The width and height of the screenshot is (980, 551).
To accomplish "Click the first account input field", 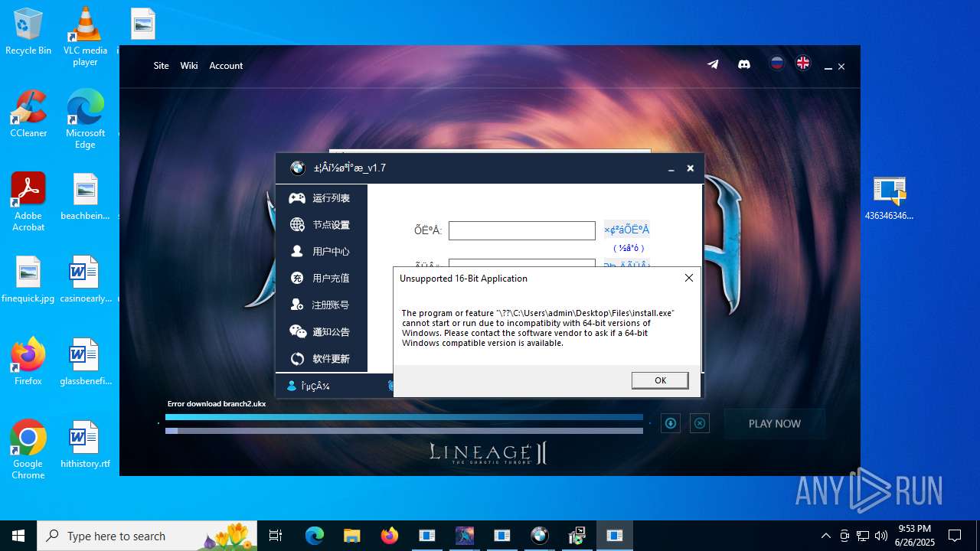I will click(521, 230).
